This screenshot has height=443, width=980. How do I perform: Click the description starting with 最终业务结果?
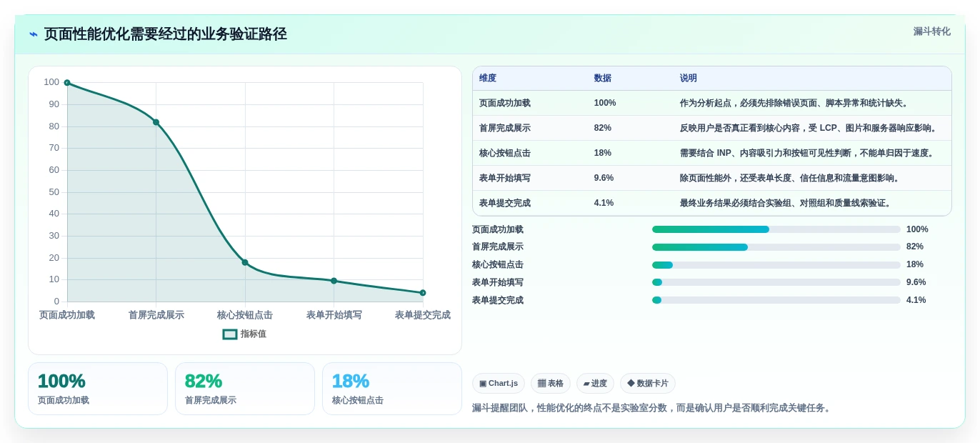coord(786,203)
